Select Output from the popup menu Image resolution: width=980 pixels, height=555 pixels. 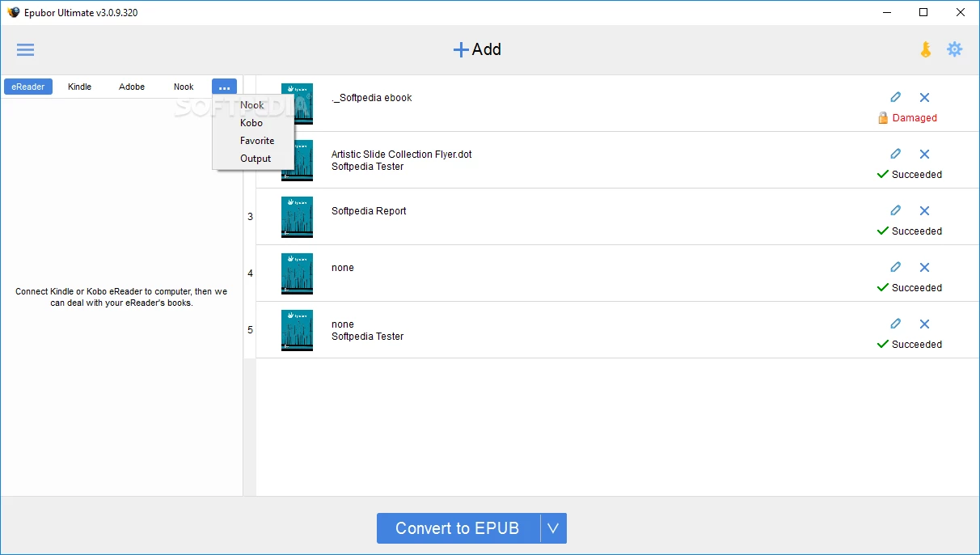(256, 159)
